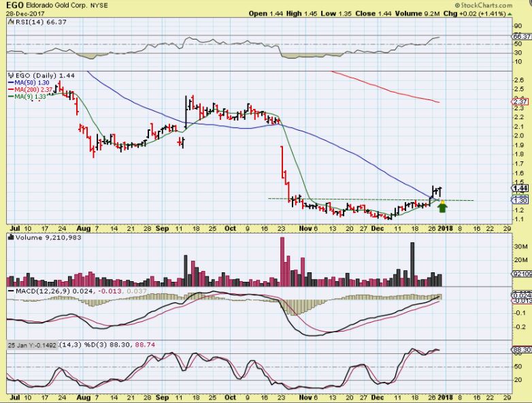
Task: Click the 20M volume axis label
Action: [x=521, y=260]
